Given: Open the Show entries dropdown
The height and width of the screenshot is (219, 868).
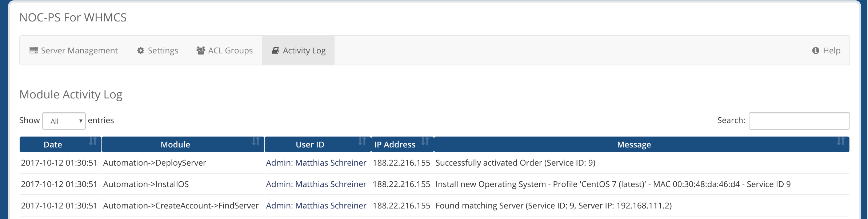Looking at the screenshot, I should 64,121.
